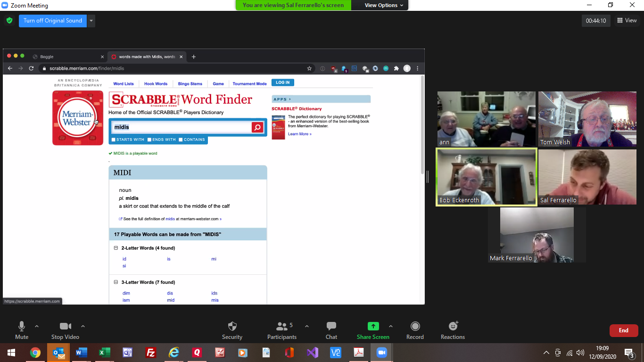Open the Zoom View layout button

click(x=627, y=20)
